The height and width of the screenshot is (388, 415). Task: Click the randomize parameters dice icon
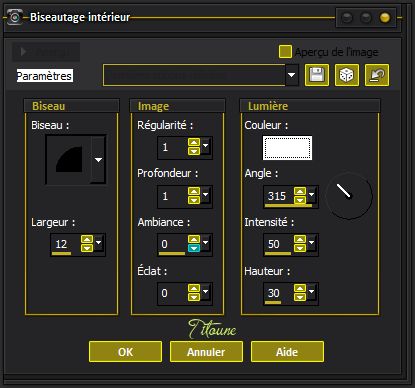[347, 75]
